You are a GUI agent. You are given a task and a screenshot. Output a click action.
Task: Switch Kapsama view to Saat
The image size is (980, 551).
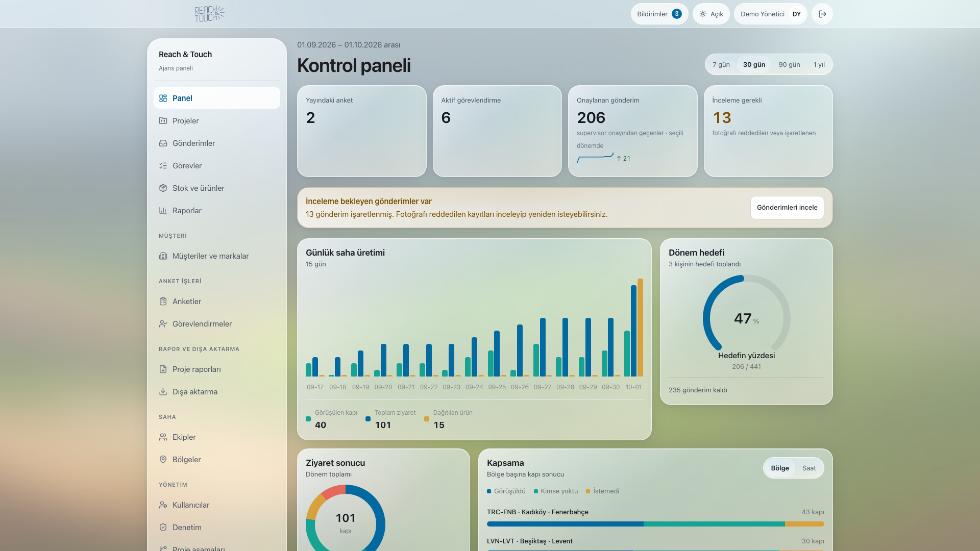coord(809,468)
